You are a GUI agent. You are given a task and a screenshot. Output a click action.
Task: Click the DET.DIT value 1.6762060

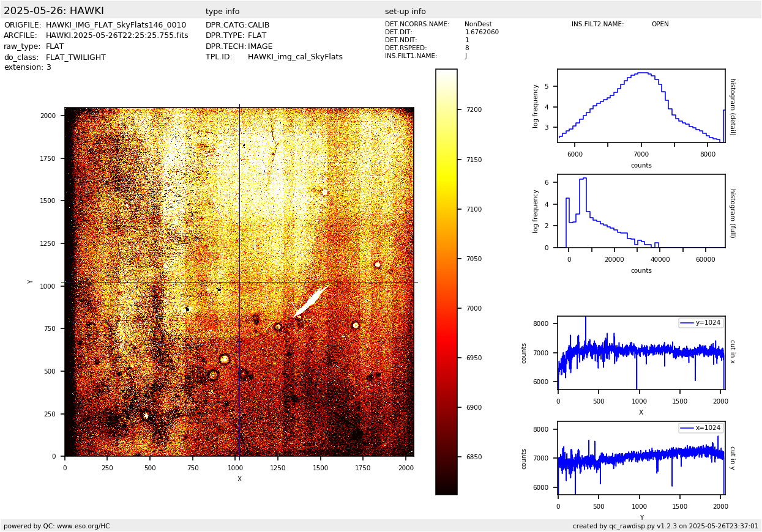click(x=482, y=32)
